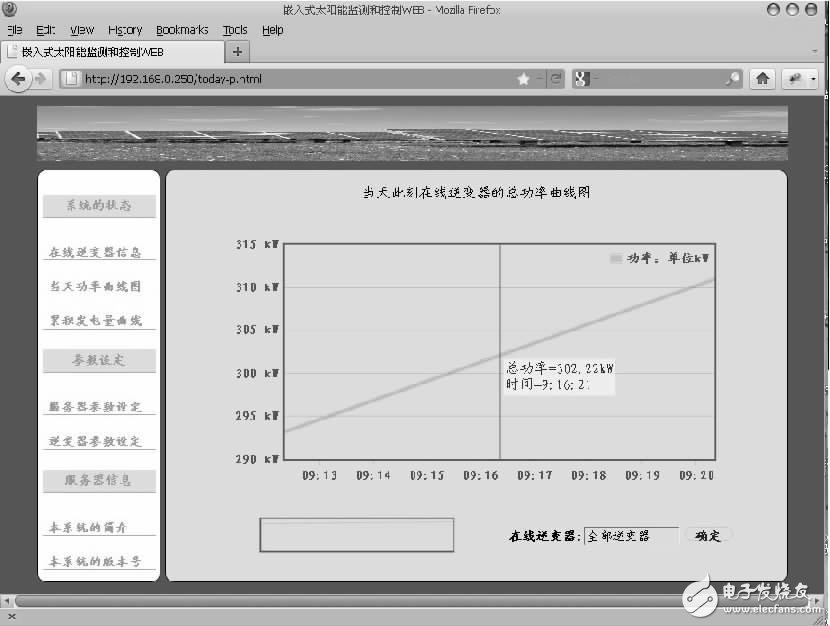The width and height of the screenshot is (830, 626).
Task: Open the home page with the home icon
Action: coord(763,78)
